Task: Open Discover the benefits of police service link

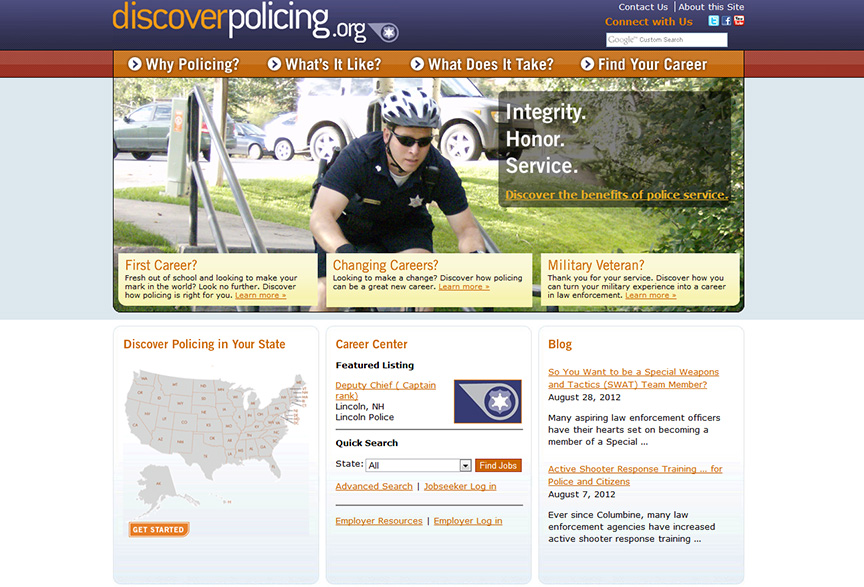Action: tap(617, 195)
